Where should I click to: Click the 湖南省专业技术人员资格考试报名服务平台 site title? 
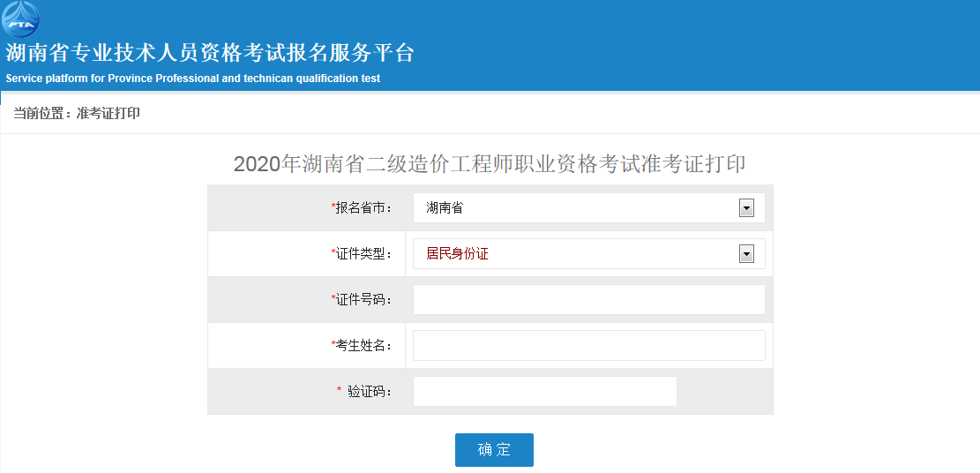tap(209, 53)
